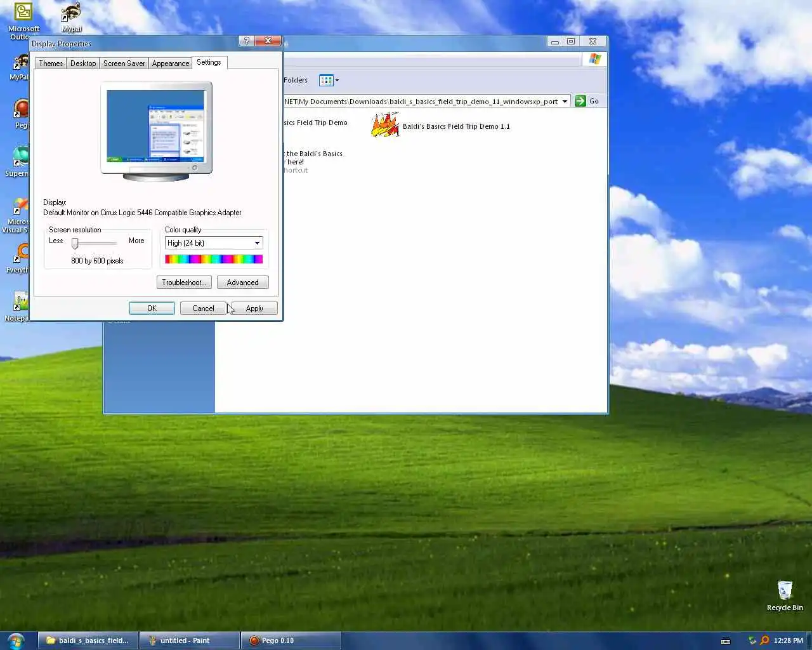
Task: Click the green Go arrow in Explorer
Action: click(580, 101)
